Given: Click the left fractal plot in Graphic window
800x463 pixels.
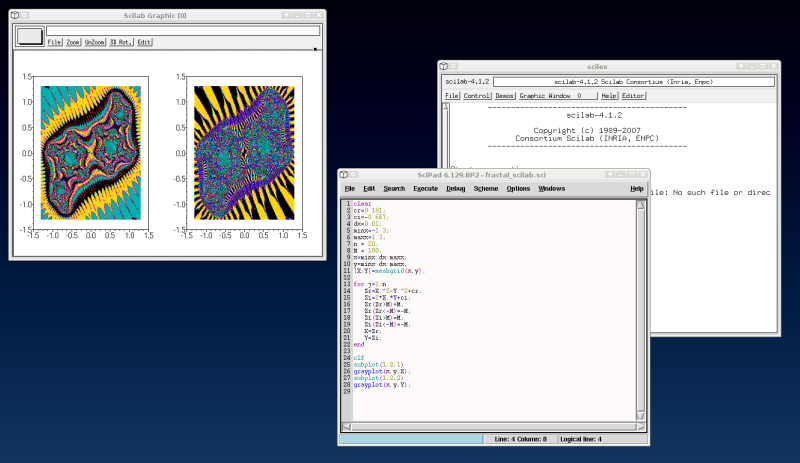Looking at the screenshot, I should click(91, 153).
